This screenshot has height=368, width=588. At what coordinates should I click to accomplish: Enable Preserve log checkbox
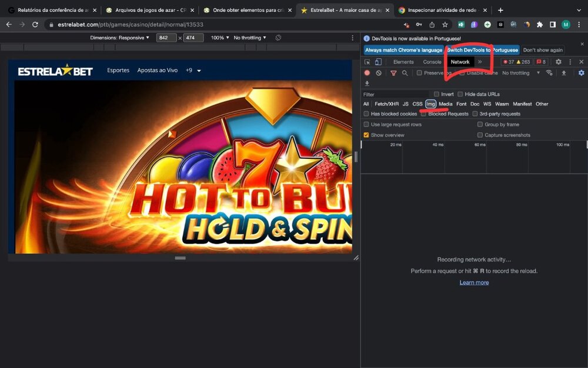419,73
